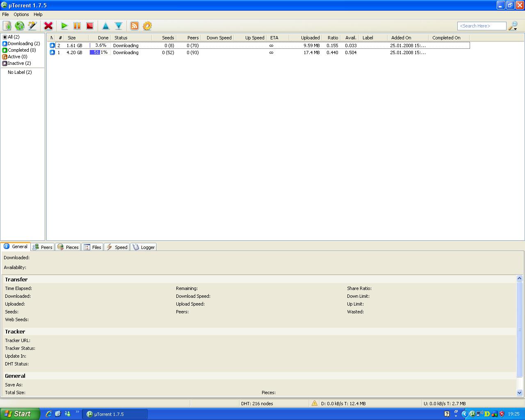Sort by the Completed On column header
Viewport: 525px width, 420px height.
(449, 38)
